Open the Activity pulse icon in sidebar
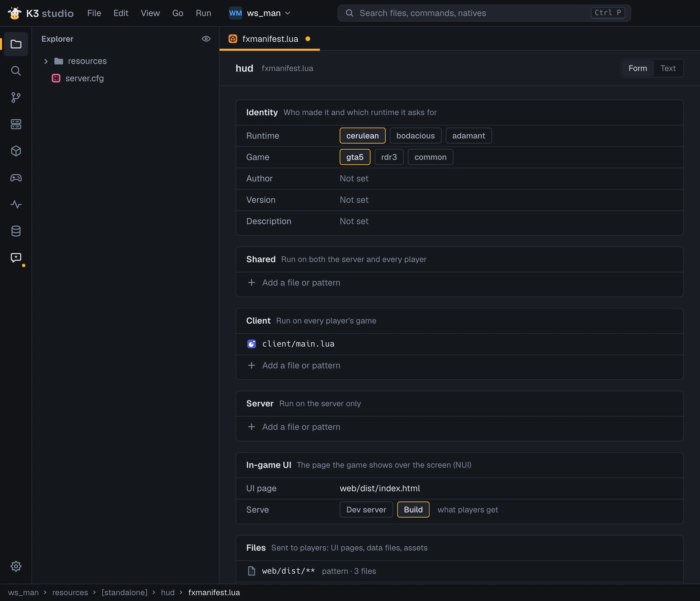700x601 pixels. pos(16,204)
